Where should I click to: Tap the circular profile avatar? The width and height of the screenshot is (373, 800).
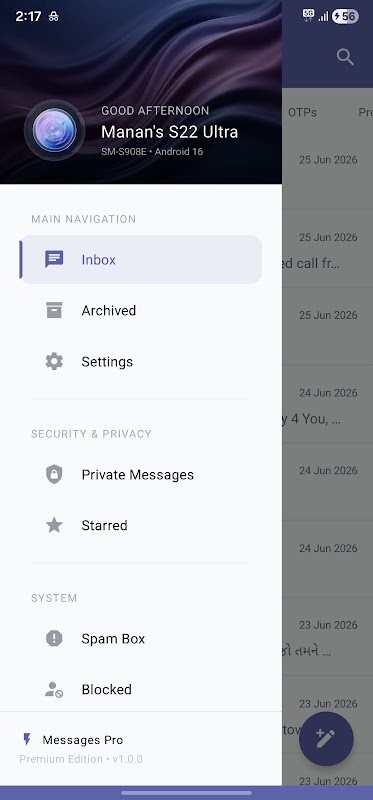coord(55,131)
